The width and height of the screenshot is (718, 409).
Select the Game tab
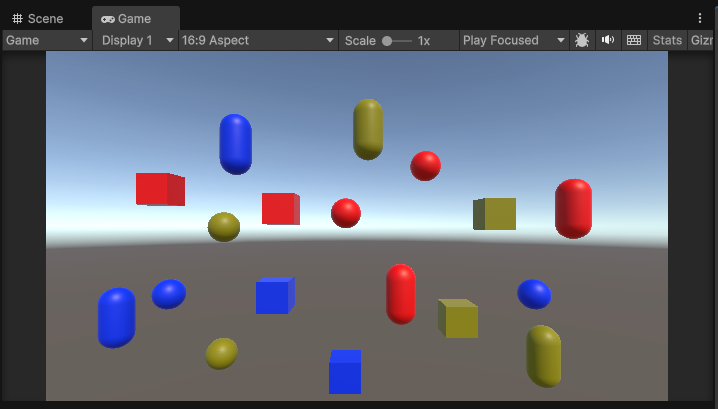[135, 18]
